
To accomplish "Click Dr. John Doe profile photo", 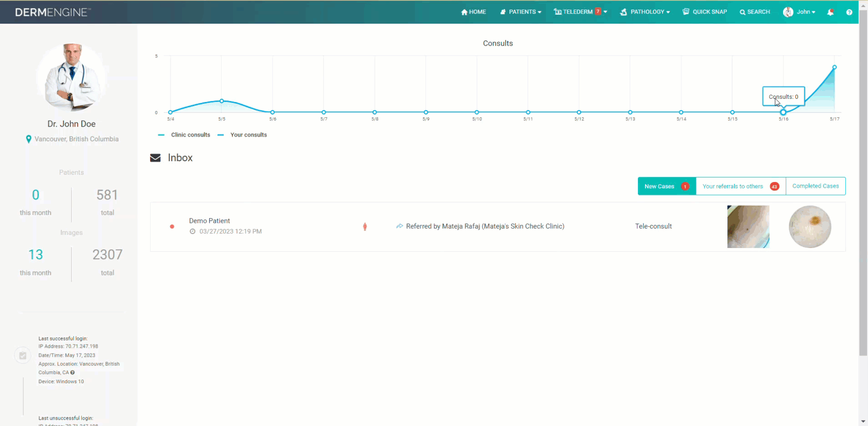I will pyautogui.click(x=71, y=77).
